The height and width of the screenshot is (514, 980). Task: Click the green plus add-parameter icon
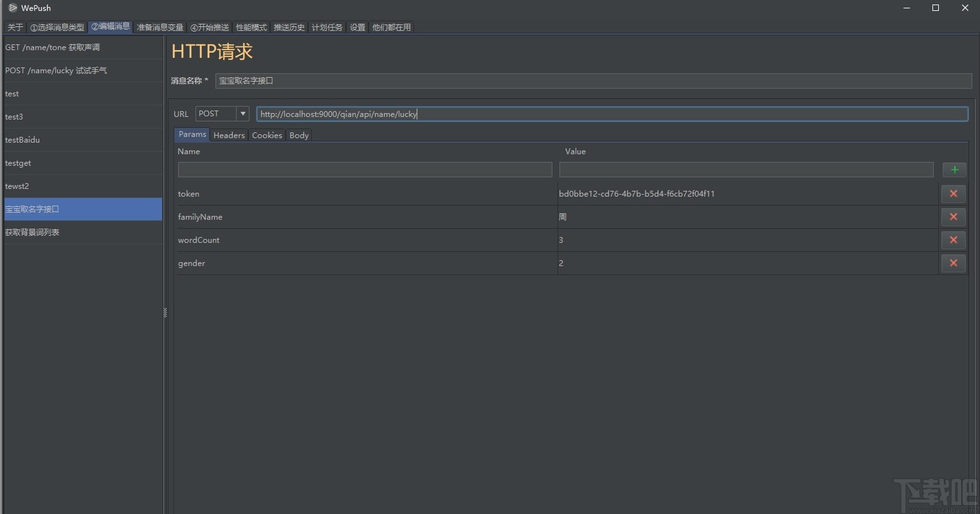pyautogui.click(x=954, y=170)
